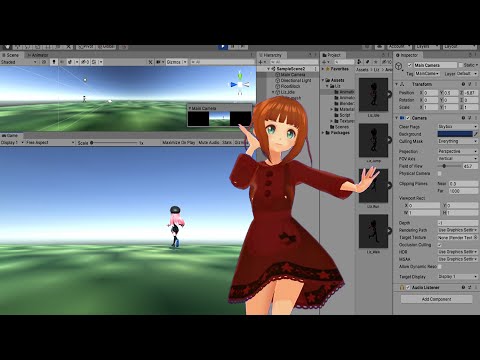Toggle Camera component enabled checkbox

(x=408, y=118)
